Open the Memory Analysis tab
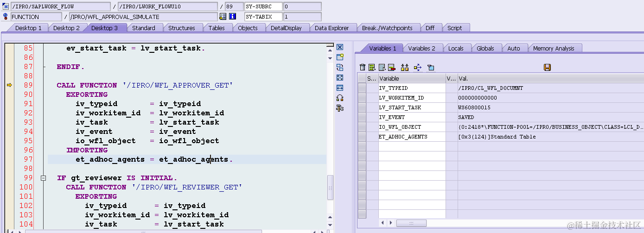 point(554,48)
